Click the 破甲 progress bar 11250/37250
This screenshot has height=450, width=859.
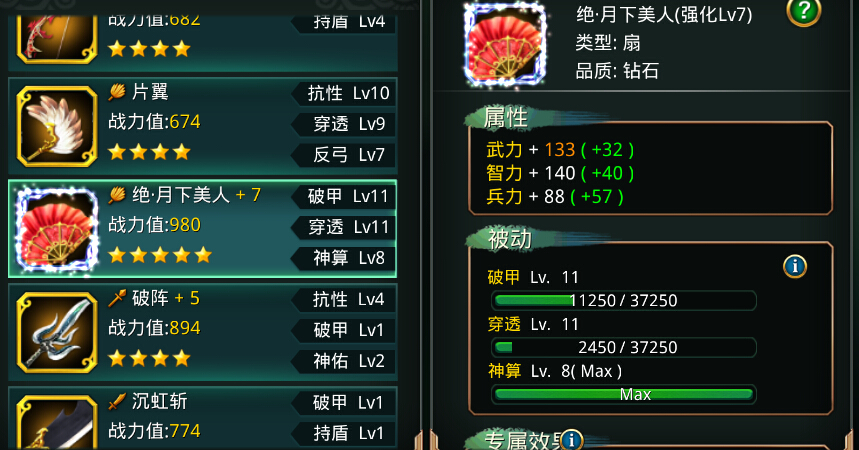(x=624, y=300)
